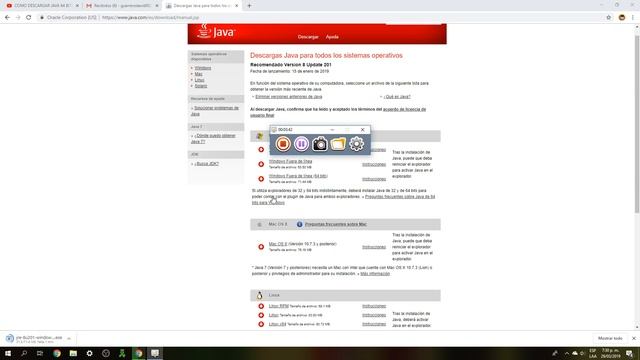640x360 pixels.
Task: Open Eliminar versiones anteriores de Java link
Action: coord(289,97)
